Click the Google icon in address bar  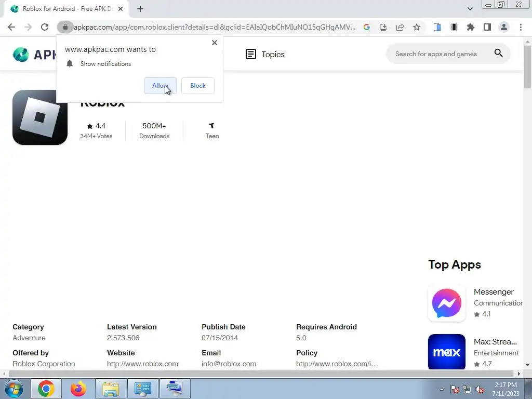pos(366,27)
